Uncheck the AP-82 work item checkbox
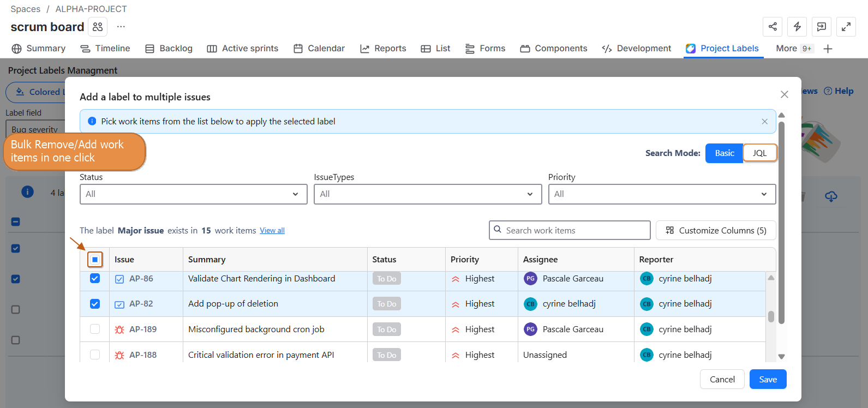This screenshot has width=868, height=408. 95,304
